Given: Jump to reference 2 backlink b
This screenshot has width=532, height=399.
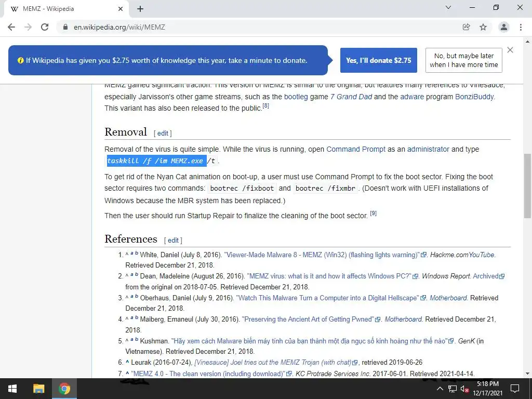Looking at the screenshot, I should (x=137, y=274).
